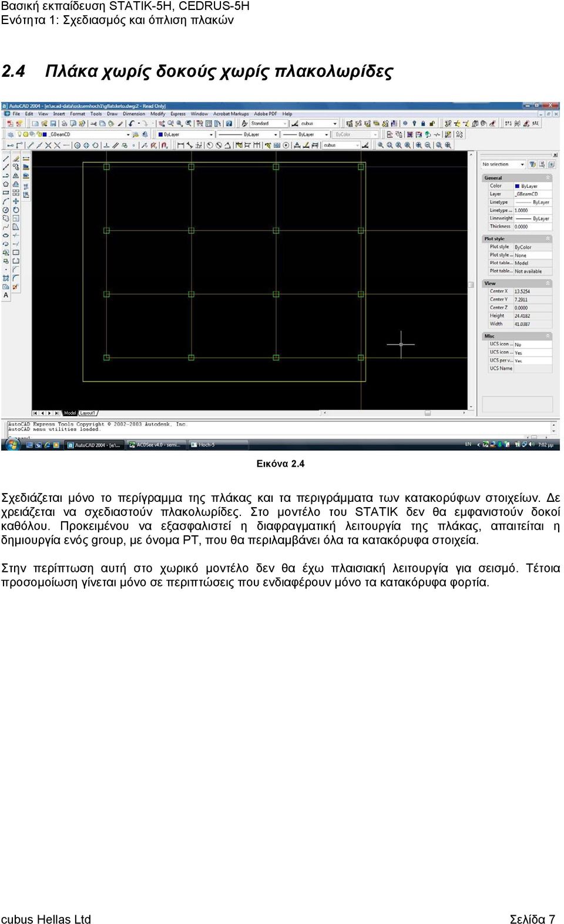Click the ACDSee v4.0 taskbar button
The image size is (564, 924).
coord(156,445)
